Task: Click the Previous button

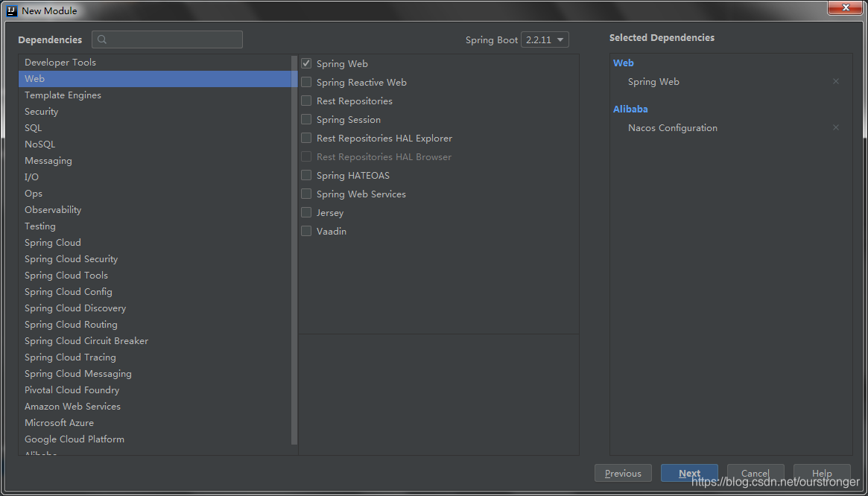Action: 623,474
